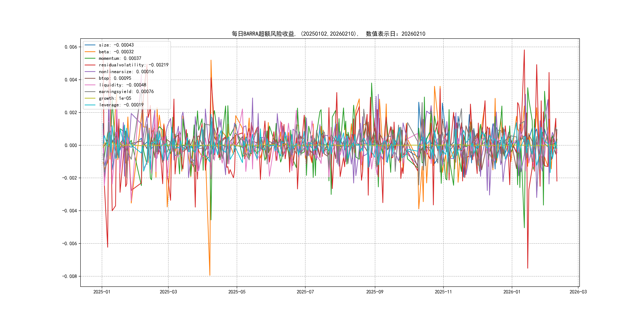Click the size legend entry
This screenshot has height=322, width=644.
(x=116, y=45)
